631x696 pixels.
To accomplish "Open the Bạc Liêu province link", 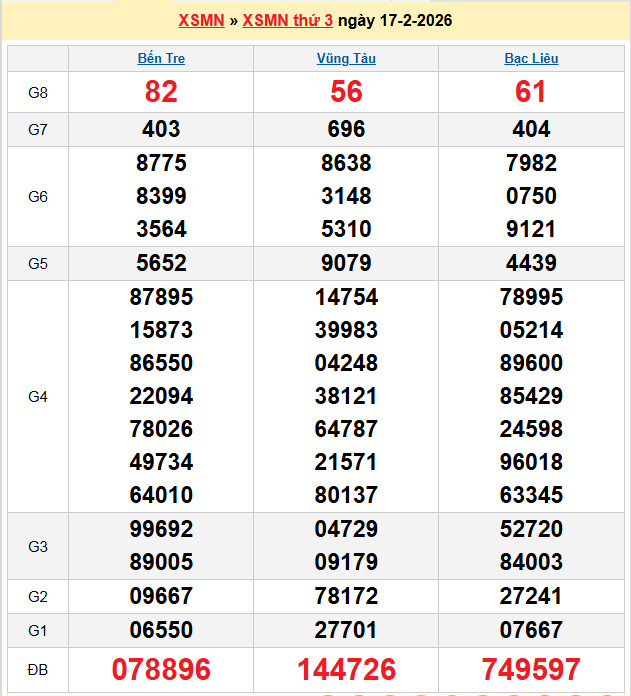I will point(531,59).
